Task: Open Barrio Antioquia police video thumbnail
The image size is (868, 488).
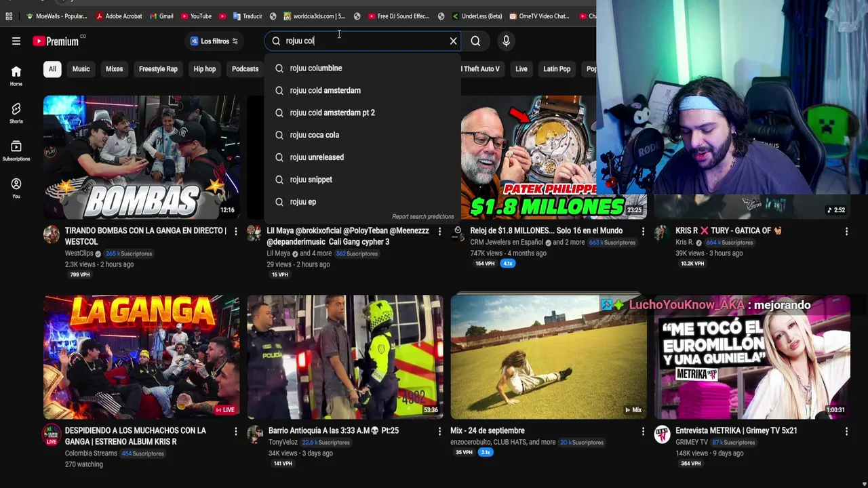Action: (345, 357)
